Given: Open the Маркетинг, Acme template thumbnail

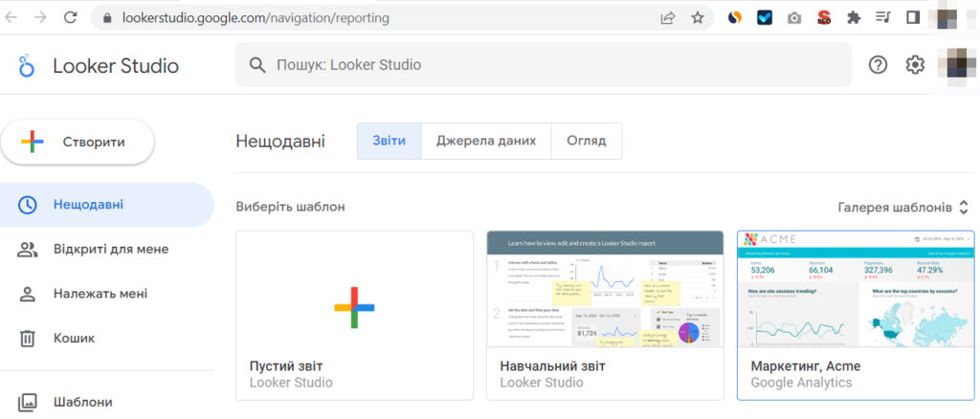Looking at the screenshot, I should pos(856,289).
